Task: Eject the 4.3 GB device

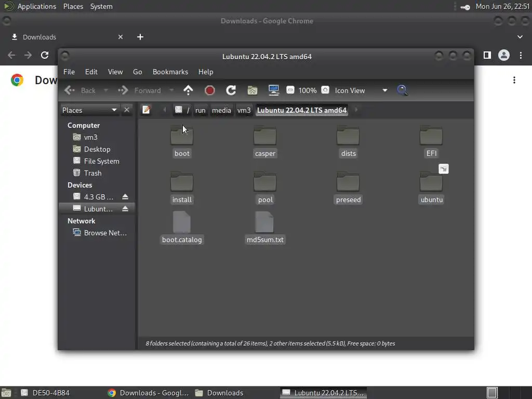Action: [125, 197]
